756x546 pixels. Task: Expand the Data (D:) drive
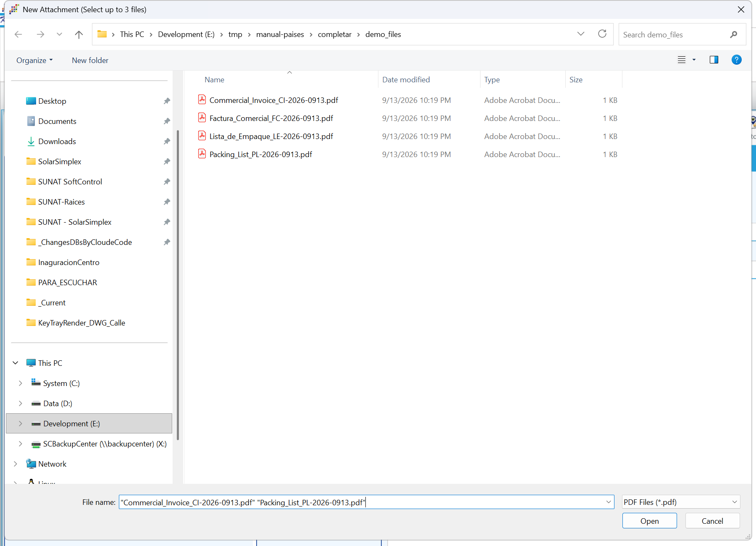tap(20, 403)
